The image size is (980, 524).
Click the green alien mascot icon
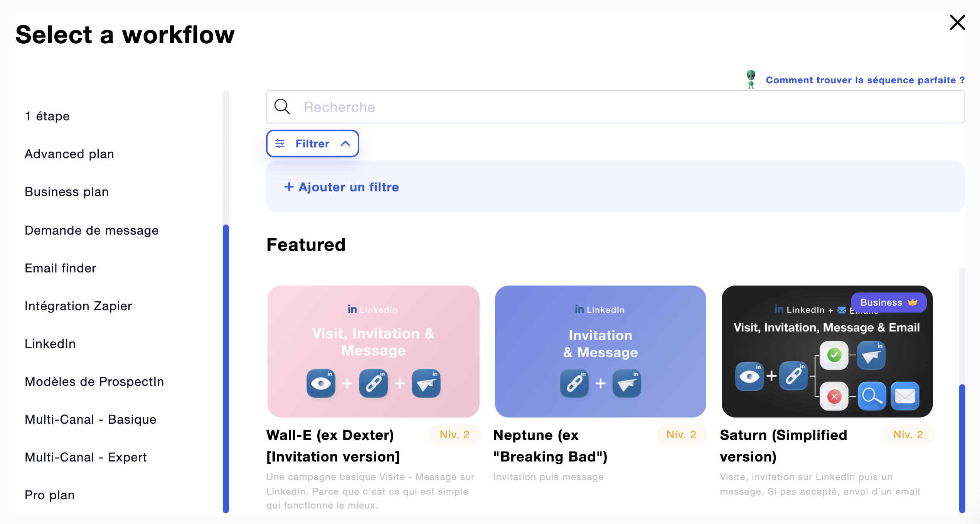click(750, 79)
